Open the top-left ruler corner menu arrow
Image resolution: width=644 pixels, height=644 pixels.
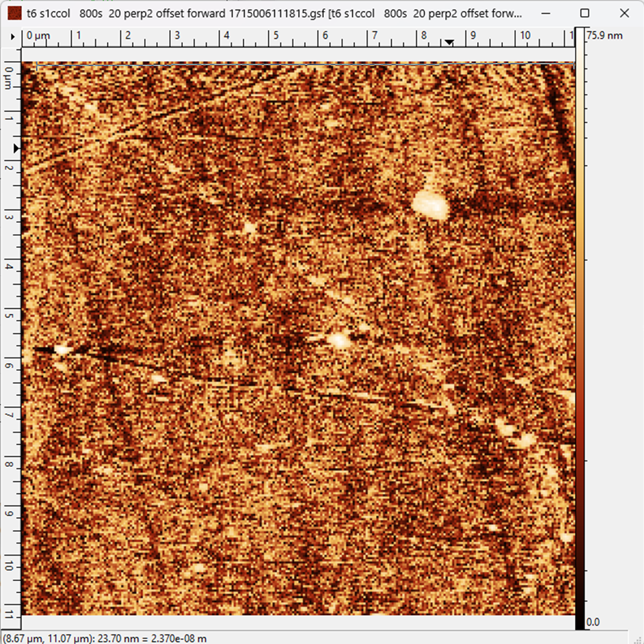[12, 37]
